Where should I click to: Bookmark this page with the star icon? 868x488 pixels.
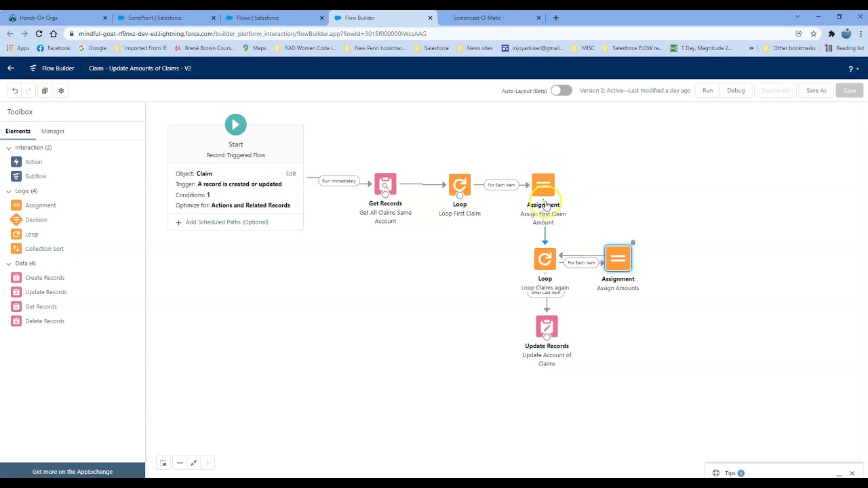[x=812, y=33]
